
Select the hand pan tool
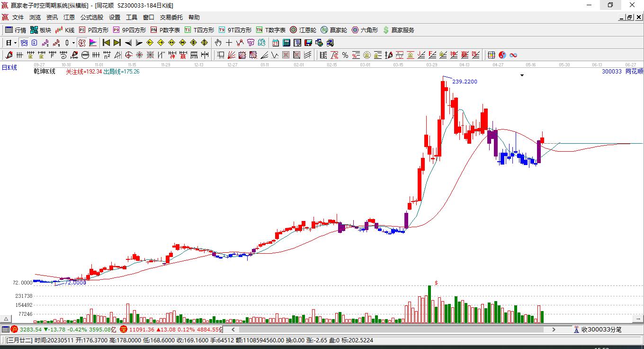pos(218,43)
